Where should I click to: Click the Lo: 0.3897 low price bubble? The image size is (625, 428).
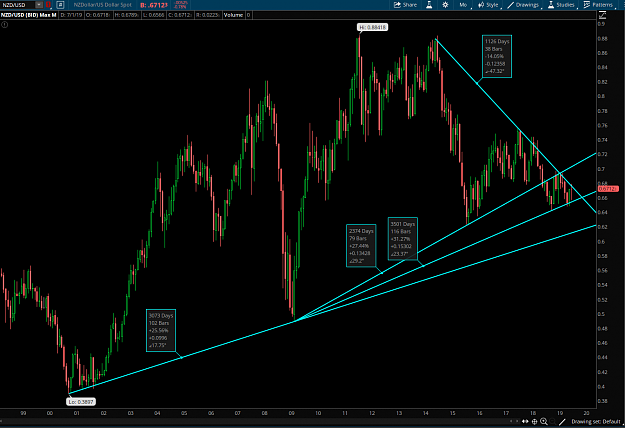[81, 402]
